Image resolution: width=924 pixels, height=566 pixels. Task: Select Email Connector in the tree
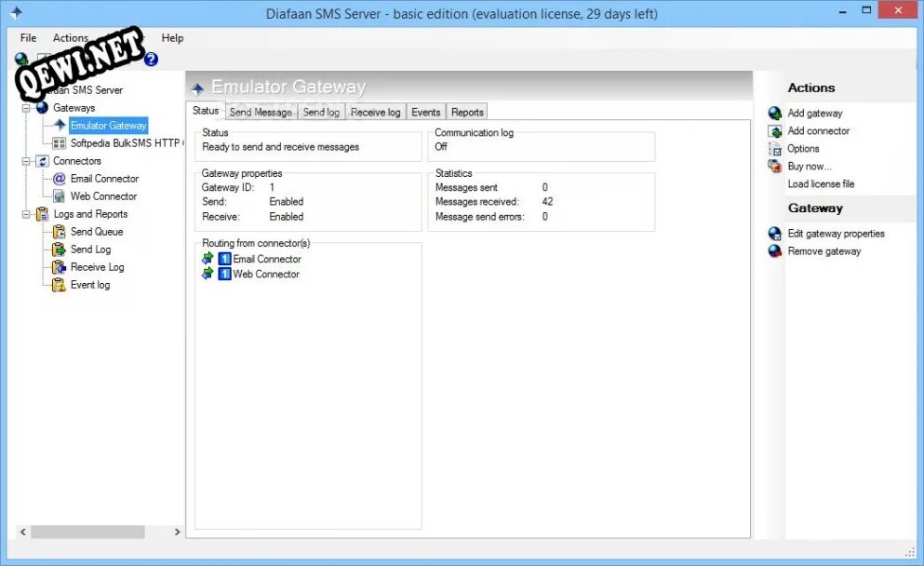coord(104,179)
